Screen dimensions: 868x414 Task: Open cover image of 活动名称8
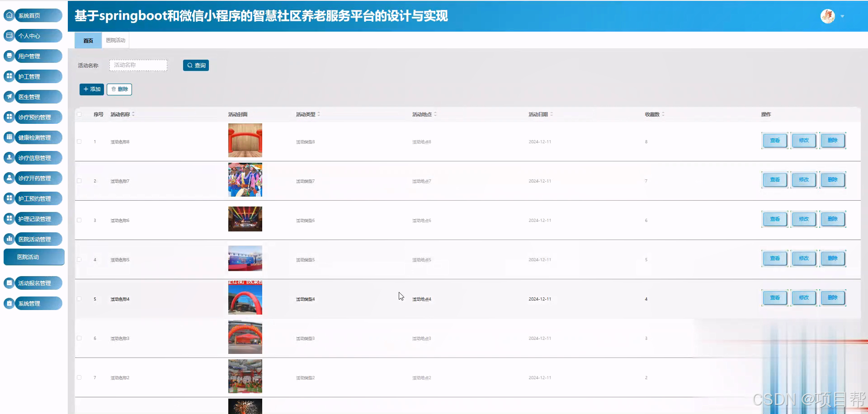click(245, 141)
